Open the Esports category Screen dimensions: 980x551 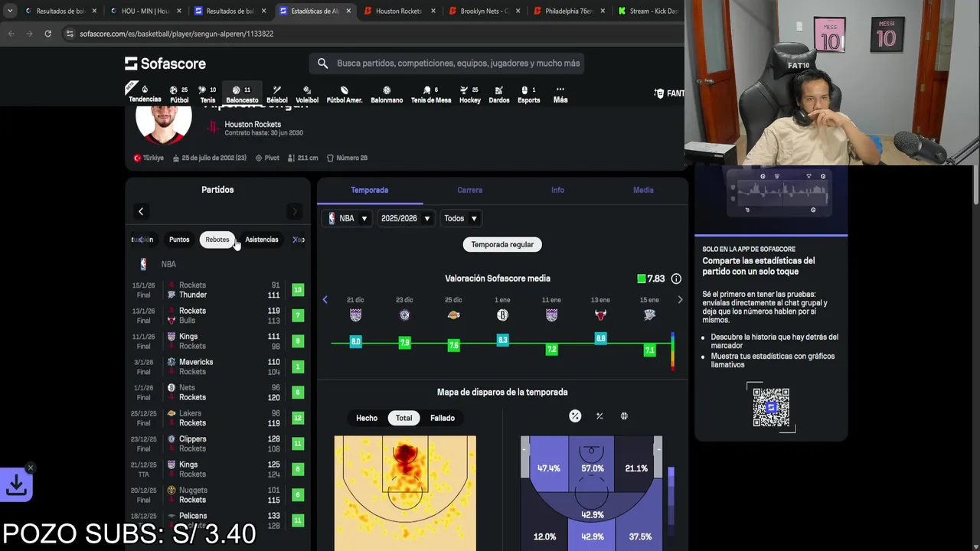(528, 94)
